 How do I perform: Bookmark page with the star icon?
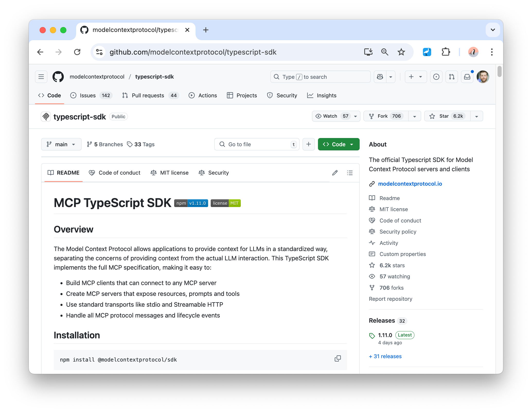pos(401,52)
